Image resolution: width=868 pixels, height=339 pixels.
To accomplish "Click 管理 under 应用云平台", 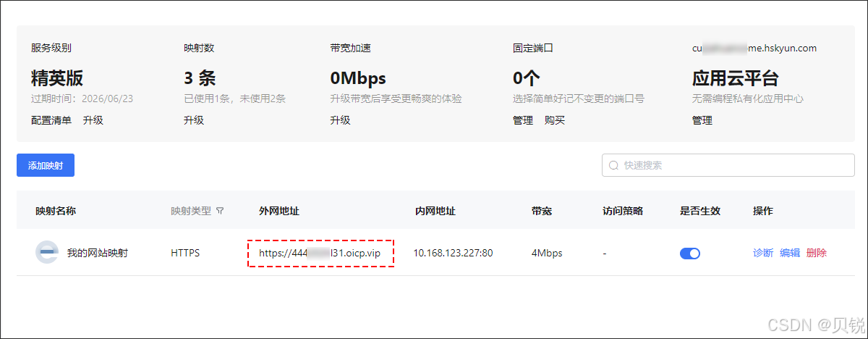I will (702, 120).
